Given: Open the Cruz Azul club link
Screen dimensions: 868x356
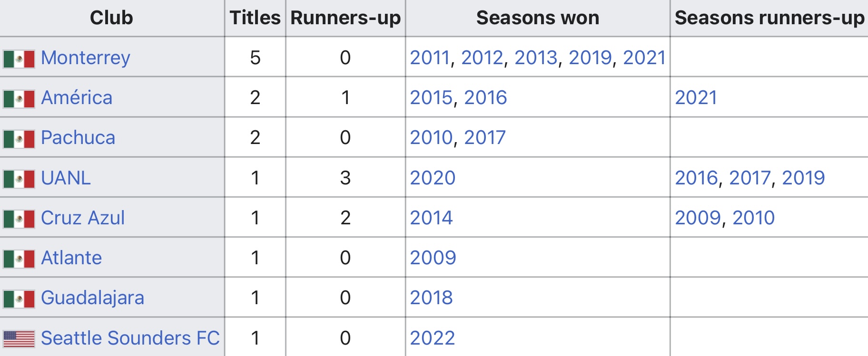Looking at the screenshot, I should 83,218.
